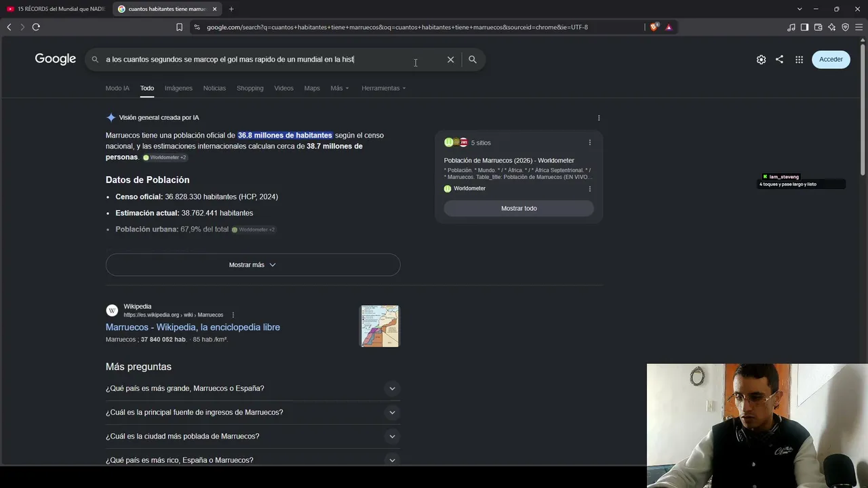This screenshot has height=488, width=868.
Task: Switch to Modo IA search mode
Action: pyautogui.click(x=117, y=88)
